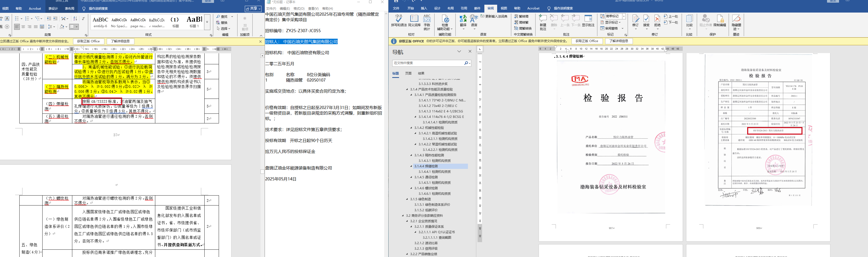Open 格式(O) menu in Notepad
The image size is (868, 257).
pos(299,8)
